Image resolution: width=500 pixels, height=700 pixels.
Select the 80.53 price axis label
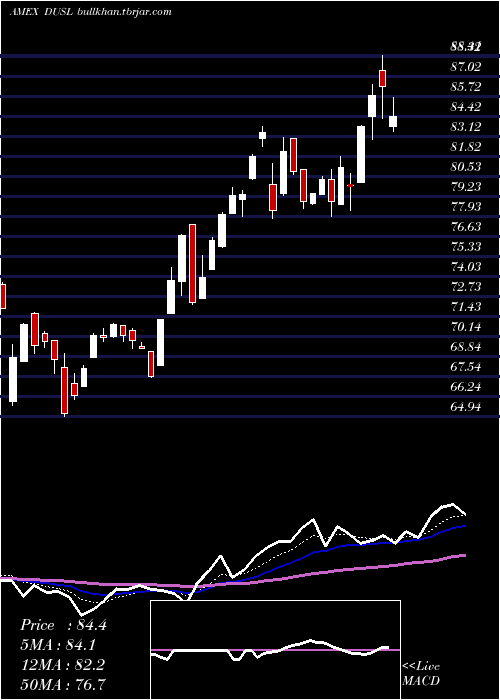(x=466, y=167)
